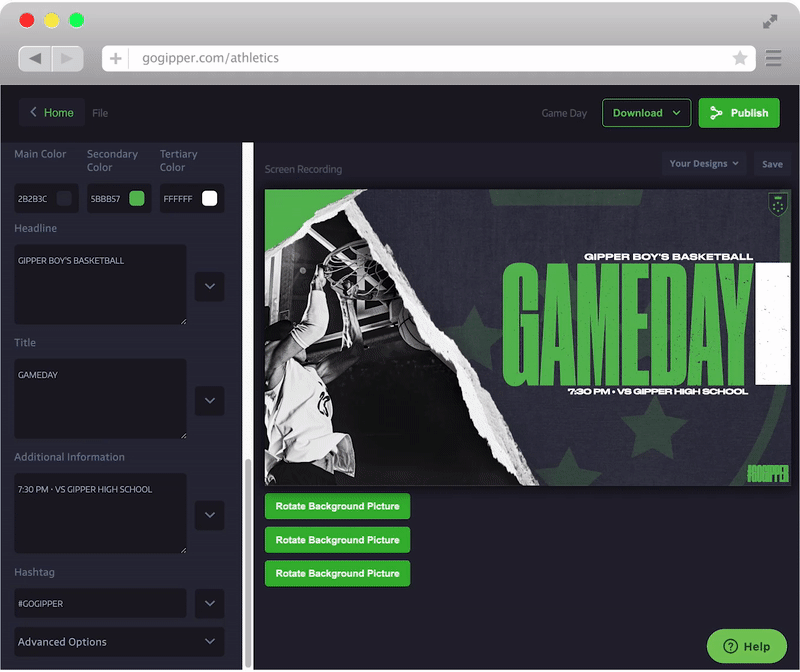Click the browser back arrow button

point(35,59)
